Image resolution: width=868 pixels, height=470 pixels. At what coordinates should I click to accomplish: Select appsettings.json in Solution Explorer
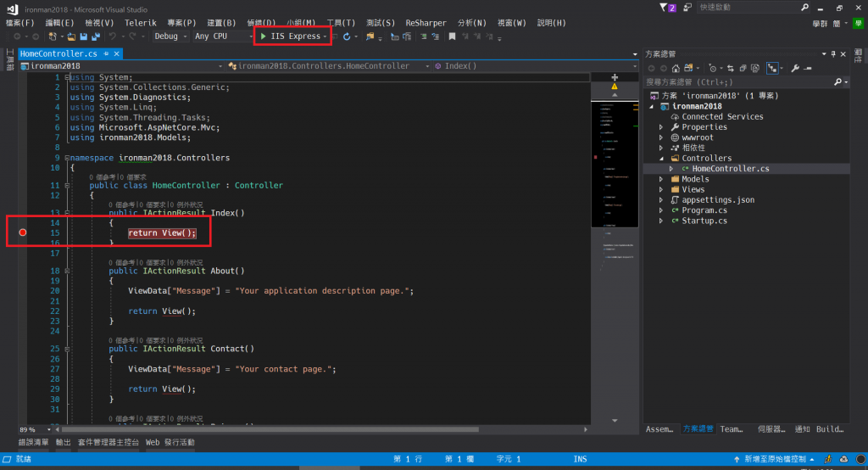pos(718,200)
